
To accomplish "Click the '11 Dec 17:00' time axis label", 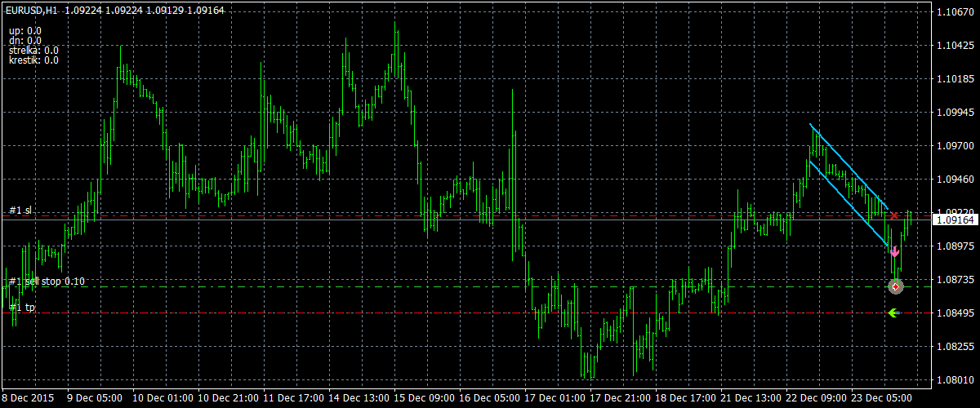I will coord(294,399).
